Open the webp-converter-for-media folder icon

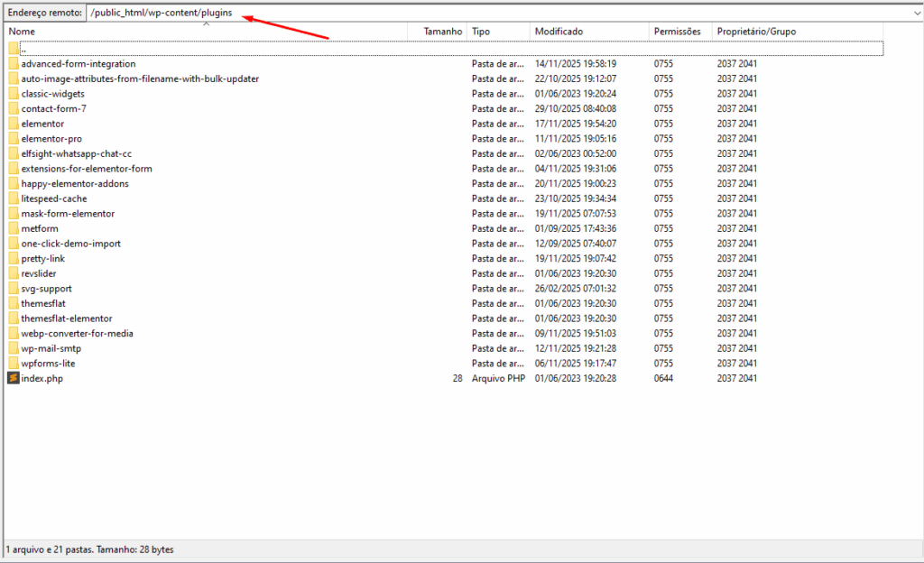(14, 333)
